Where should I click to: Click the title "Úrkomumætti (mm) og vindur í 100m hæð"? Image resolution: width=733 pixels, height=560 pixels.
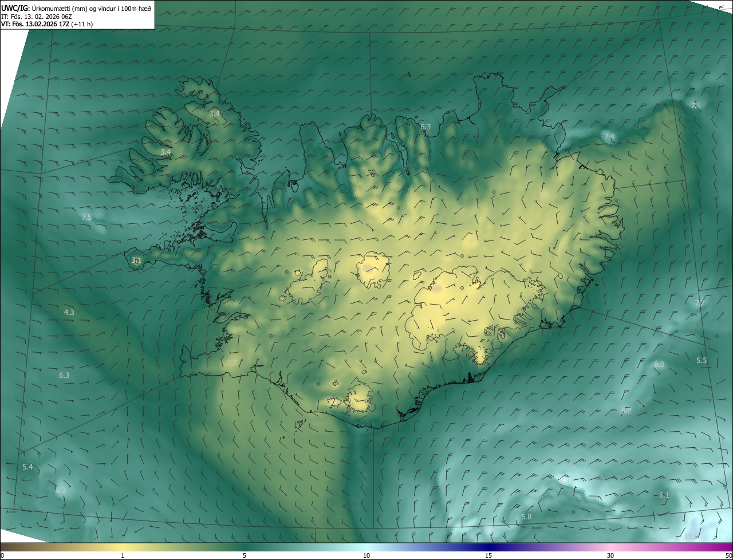[92, 7]
